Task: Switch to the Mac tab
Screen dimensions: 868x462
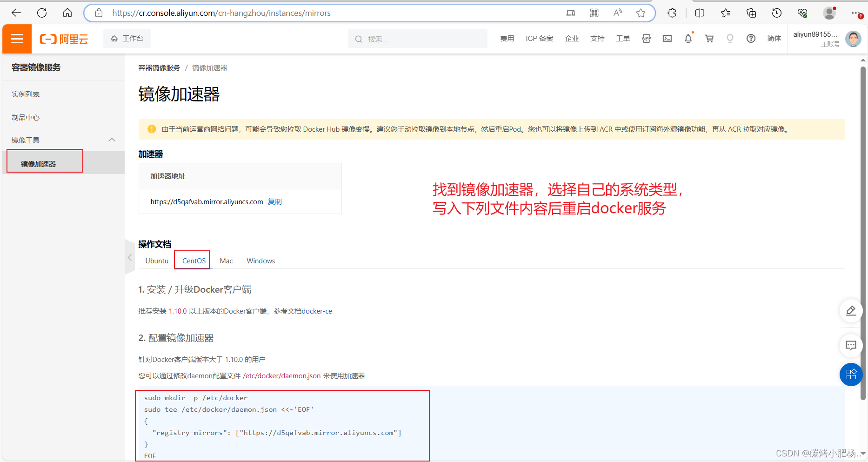Action: 226,261
